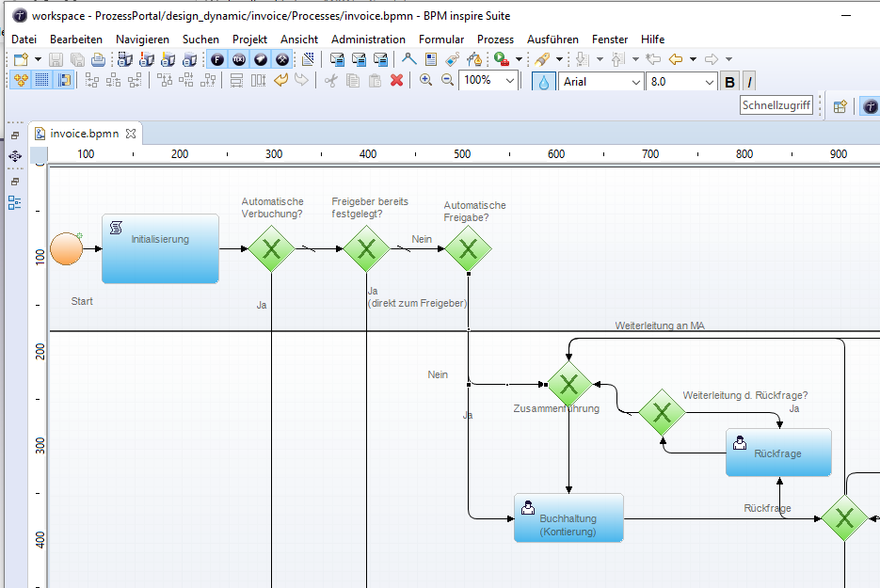The height and width of the screenshot is (588, 880).
Task: Close the invoice.bpmn tab
Action: [x=131, y=134]
